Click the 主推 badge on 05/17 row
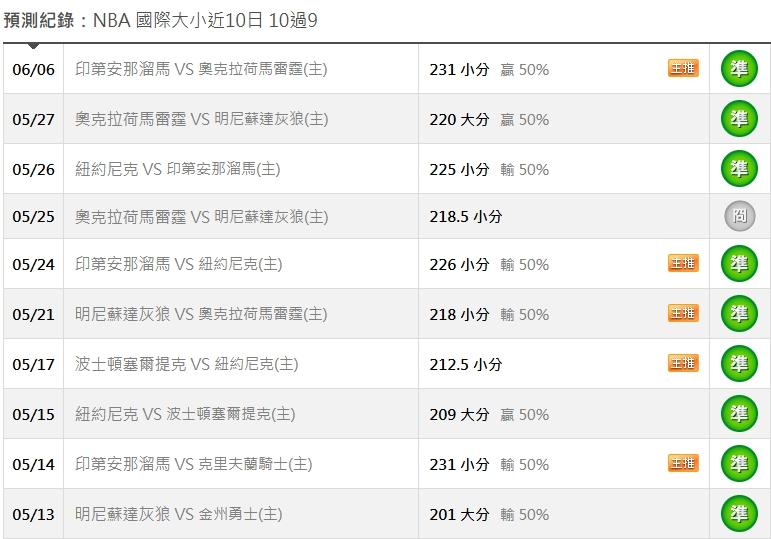Image resolution: width=771 pixels, height=539 pixels. point(683,363)
